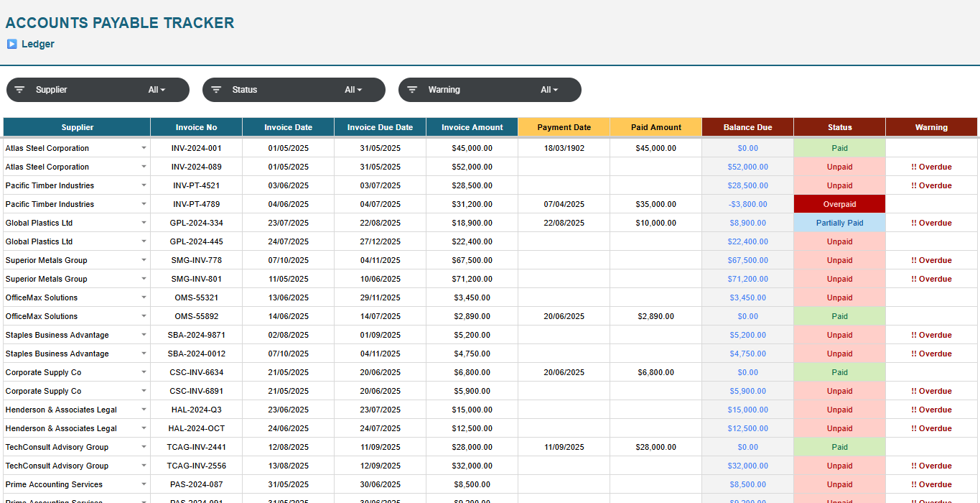Expand supplier dropdown arrow for TechConsult TCAG-INV-2441 row
This screenshot has width=980, height=503.
coord(144,447)
